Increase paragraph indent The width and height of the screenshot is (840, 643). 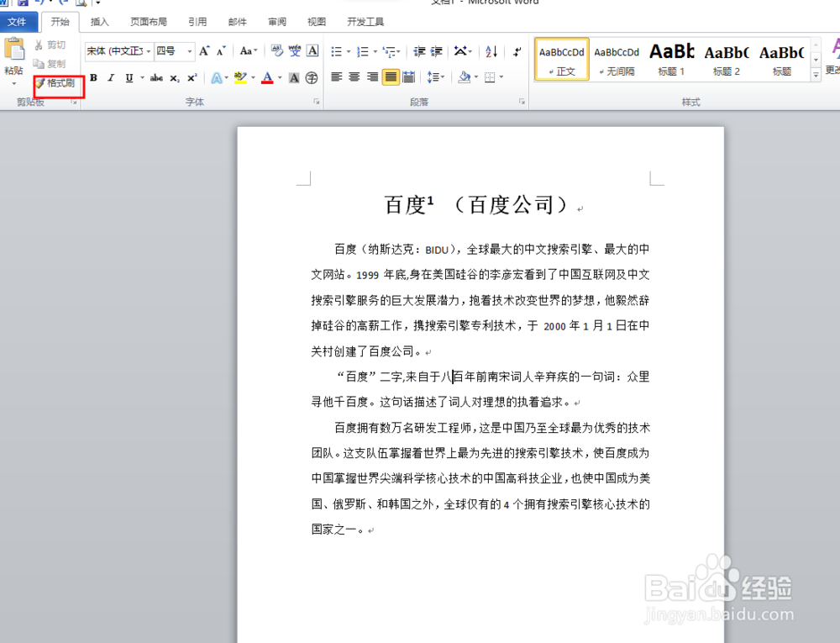point(437,51)
